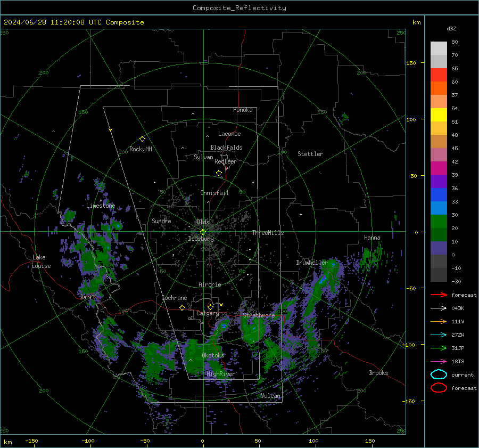Click the Didsbury label

201,239
